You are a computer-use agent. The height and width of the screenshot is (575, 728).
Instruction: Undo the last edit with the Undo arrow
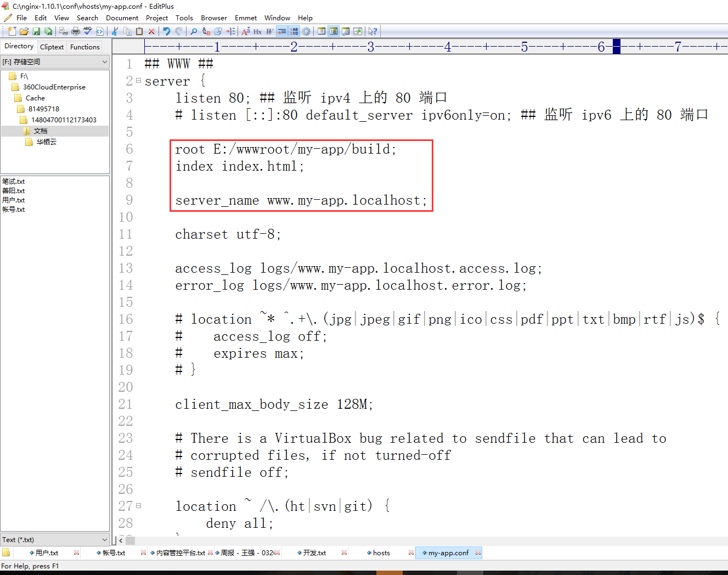(167, 31)
